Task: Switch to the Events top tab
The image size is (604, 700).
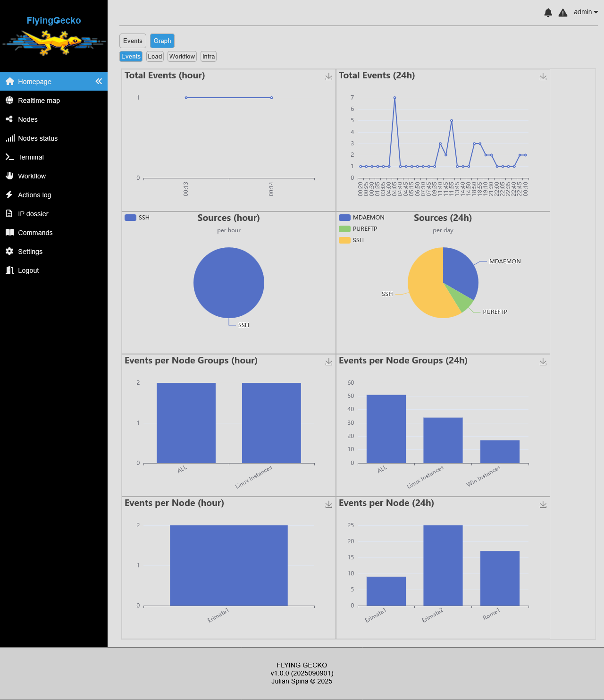Action: [133, 41]
